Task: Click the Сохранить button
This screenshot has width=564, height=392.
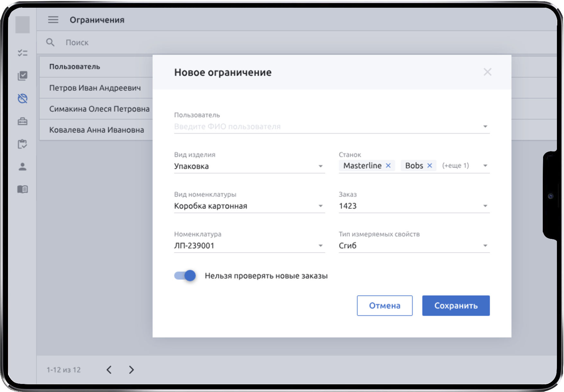Action: tap(456, 305)
